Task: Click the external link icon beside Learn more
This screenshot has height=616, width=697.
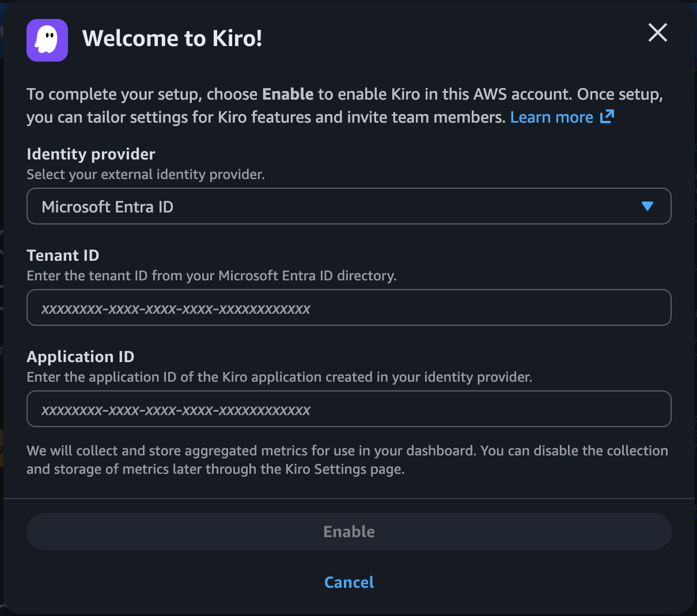Action: click(607, 117)
